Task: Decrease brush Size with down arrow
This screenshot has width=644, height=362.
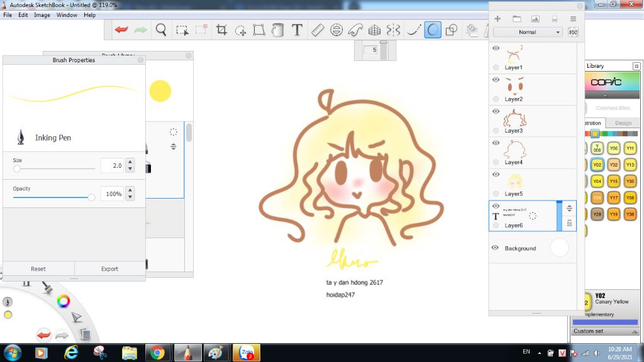Action: click(130, 168)
